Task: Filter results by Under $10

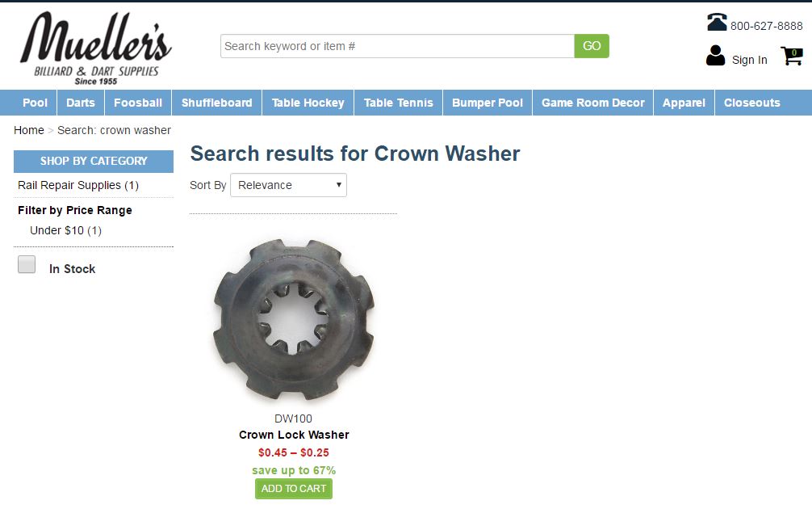Action: pos(65,230)
